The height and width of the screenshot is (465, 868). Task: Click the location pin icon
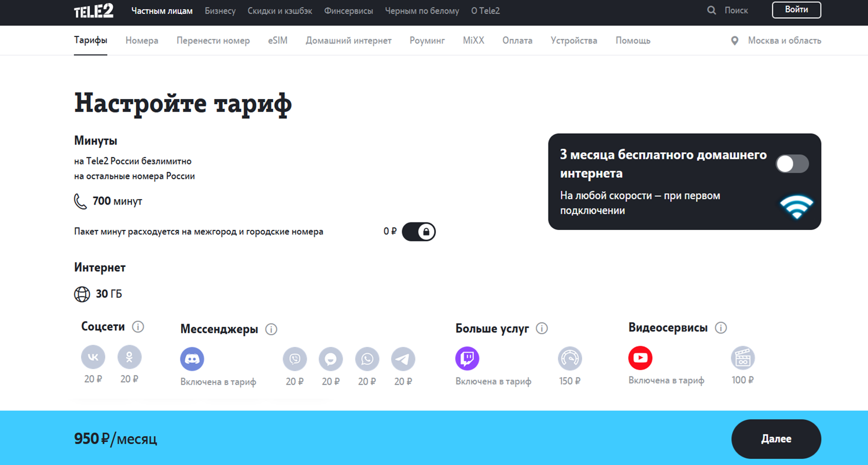tap(735, 41)
